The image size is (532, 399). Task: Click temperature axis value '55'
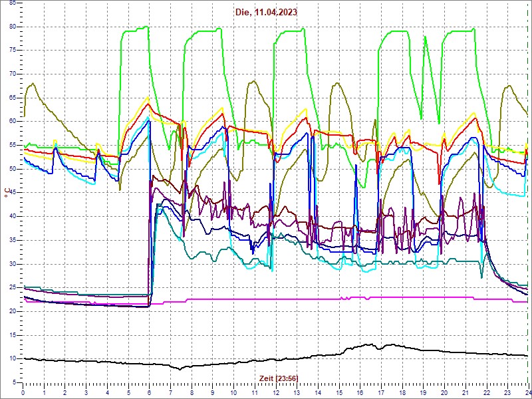13,145
